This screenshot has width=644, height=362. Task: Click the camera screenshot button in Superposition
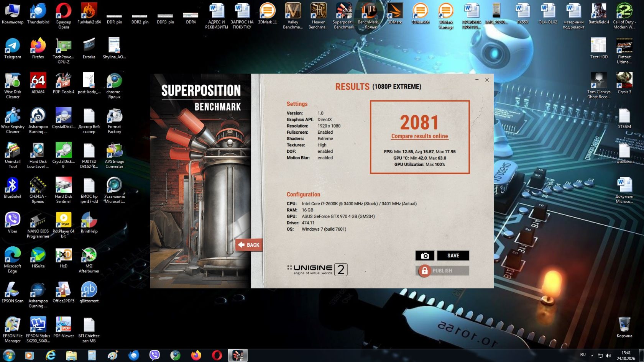pos(425,256)
